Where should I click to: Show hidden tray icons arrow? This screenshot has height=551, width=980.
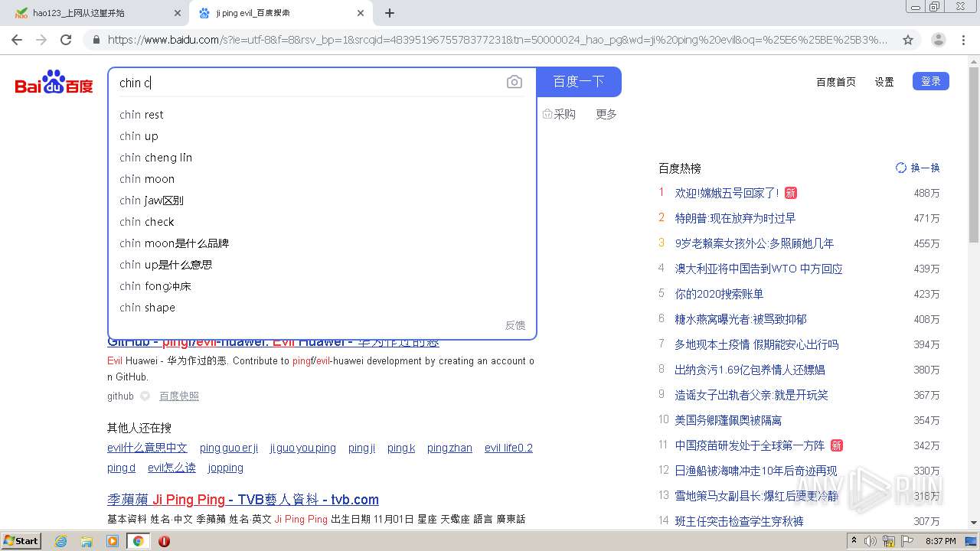pyautogui.click(x=854, y=541)
